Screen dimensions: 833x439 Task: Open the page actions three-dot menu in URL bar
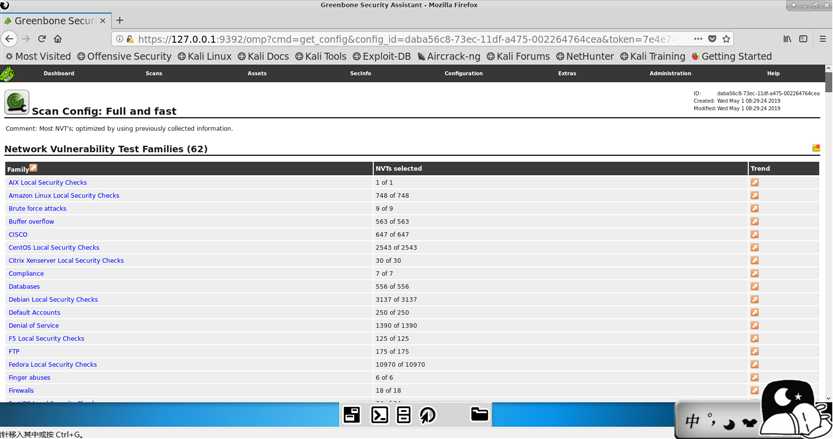698,39
